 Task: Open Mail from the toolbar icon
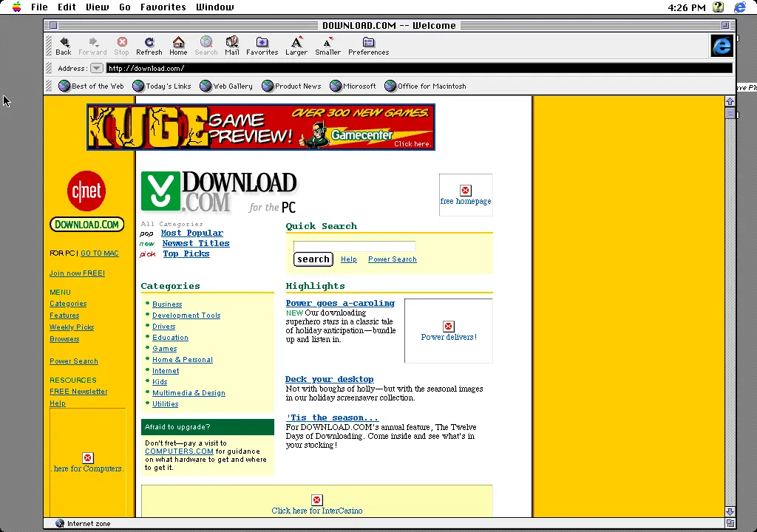(x=231, y=44)
